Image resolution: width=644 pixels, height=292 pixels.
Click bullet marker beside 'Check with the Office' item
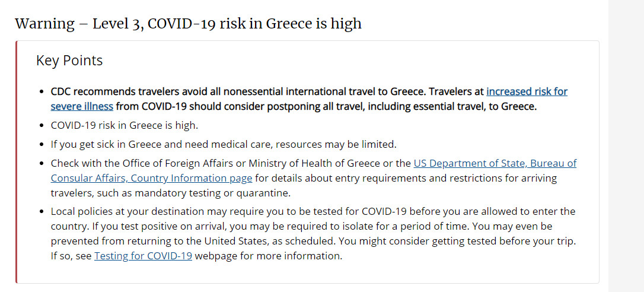tap(42, 164)
